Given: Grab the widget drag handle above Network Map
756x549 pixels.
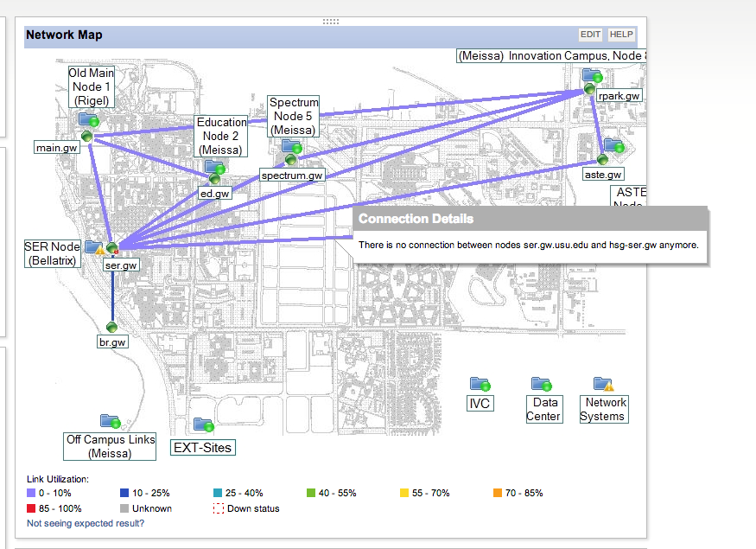Looking at the screenshot, I should click(331, 22).
